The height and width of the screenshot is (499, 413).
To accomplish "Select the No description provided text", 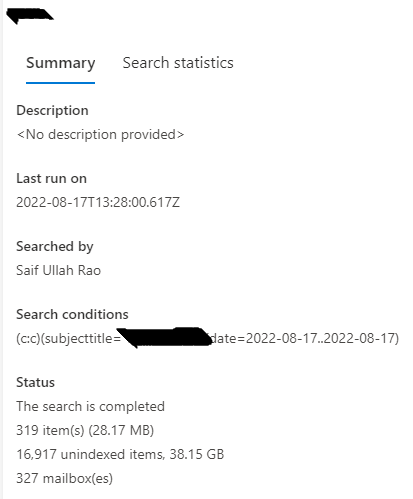I will [x=100, y=134].
